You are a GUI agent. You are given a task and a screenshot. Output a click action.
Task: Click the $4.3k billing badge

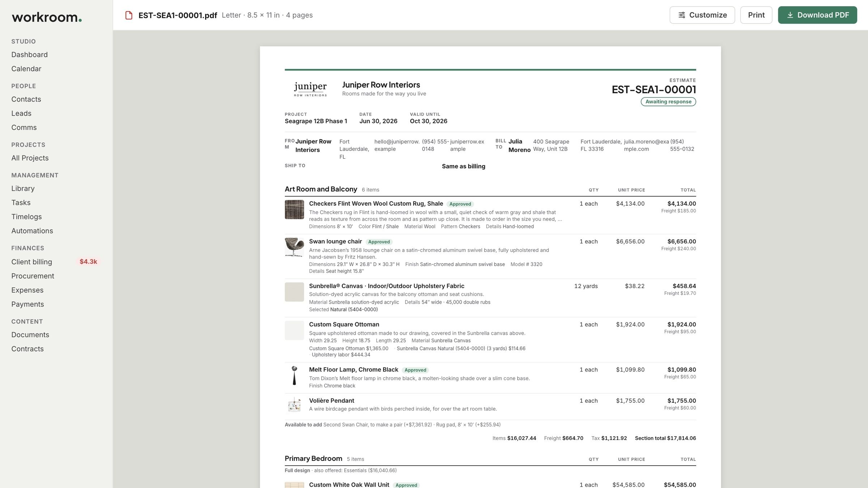coord(88,262)
